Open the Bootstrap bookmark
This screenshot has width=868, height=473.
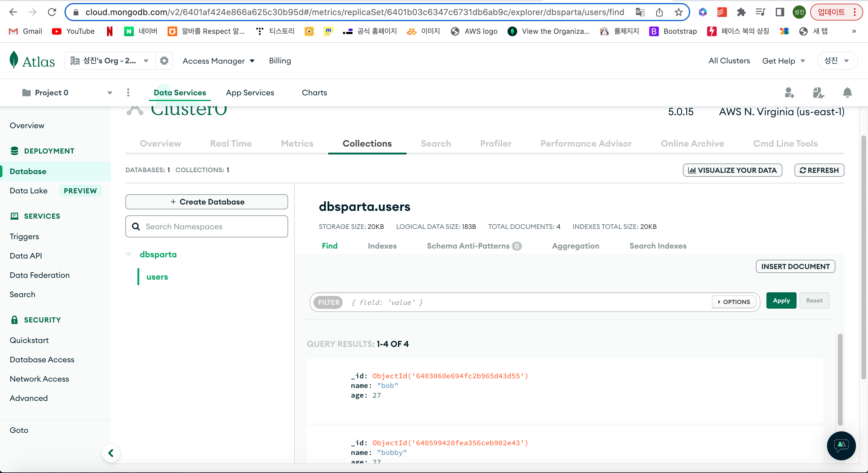point(673,31)
